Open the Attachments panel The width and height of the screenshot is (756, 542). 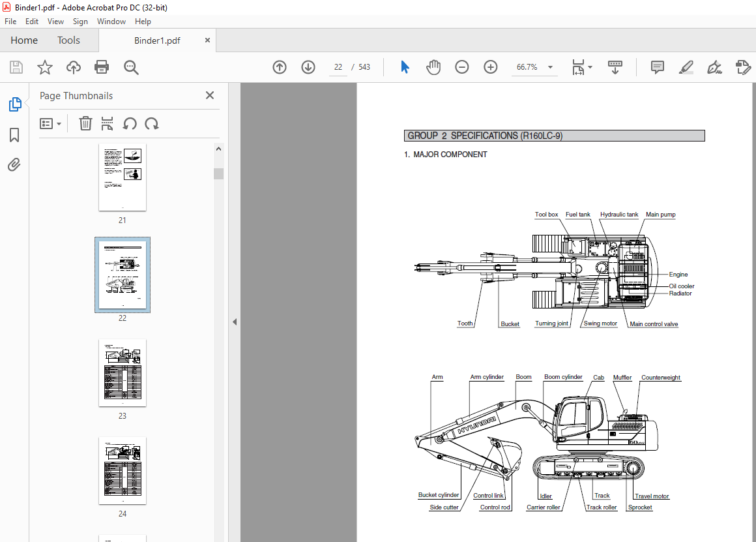click(x=14, y=165)
